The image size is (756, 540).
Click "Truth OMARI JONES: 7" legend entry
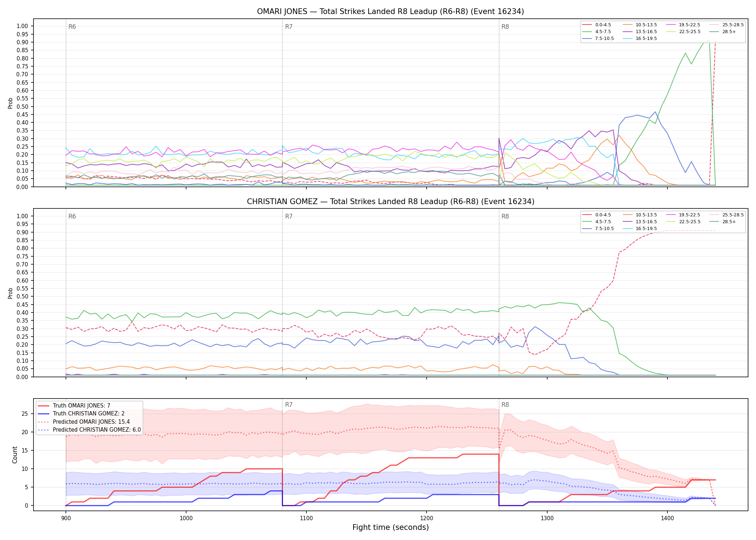click(74, 406)
